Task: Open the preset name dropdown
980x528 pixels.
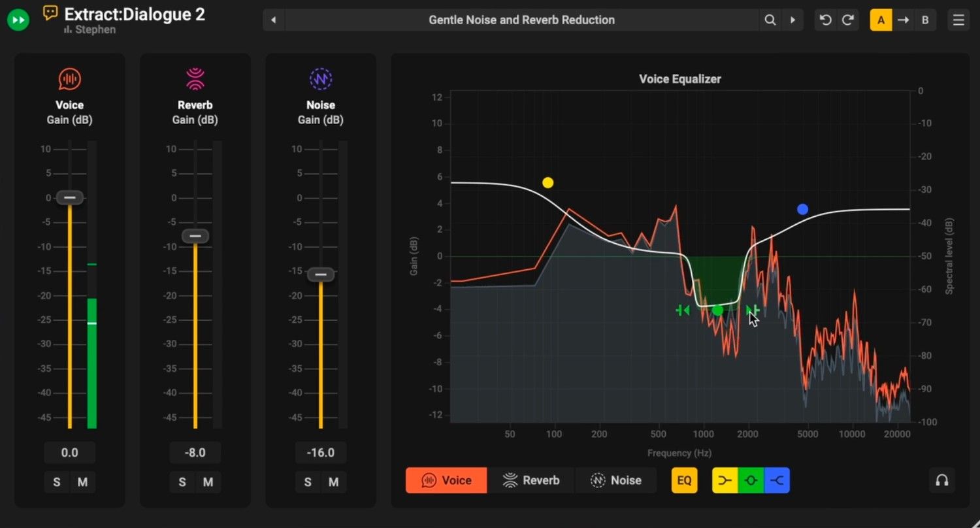Action: pos(521,20)
